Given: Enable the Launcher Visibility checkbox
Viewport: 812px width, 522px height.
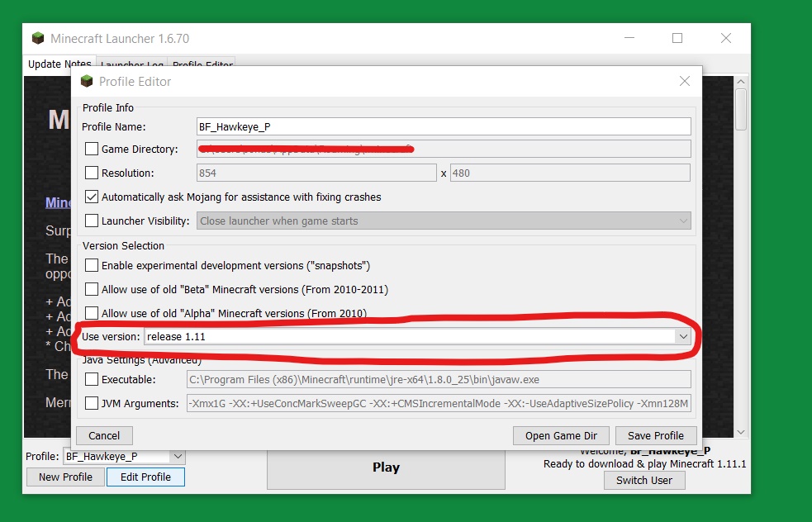Looking at the screenshot, I should pyautogui.click(x=92, y=221).
